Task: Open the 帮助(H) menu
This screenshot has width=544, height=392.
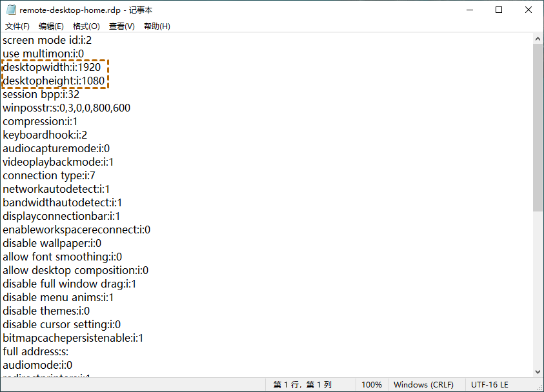Action: click(x=157, y=26)
